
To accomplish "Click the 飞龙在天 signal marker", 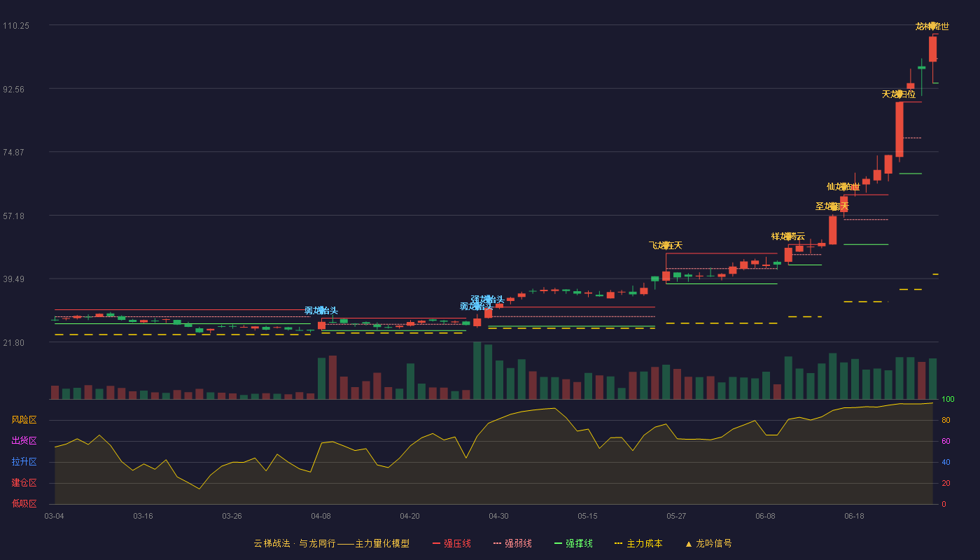I will pyautogui.click(x=666, y=246).
